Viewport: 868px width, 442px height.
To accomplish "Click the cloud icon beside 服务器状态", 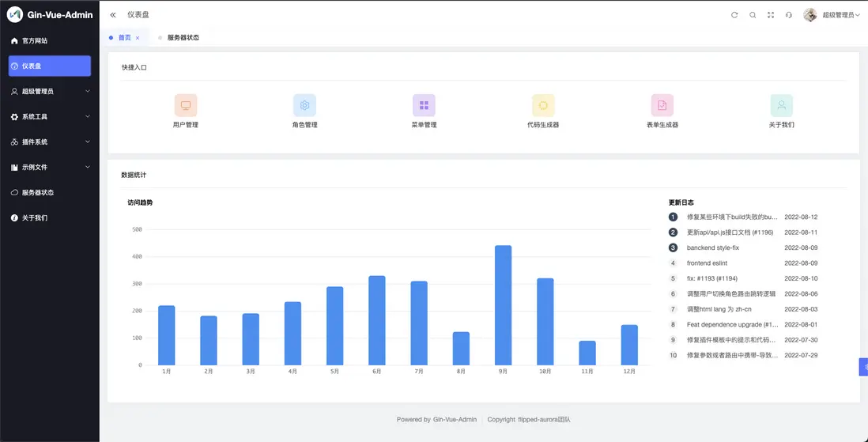I will [x=14, y=193].
